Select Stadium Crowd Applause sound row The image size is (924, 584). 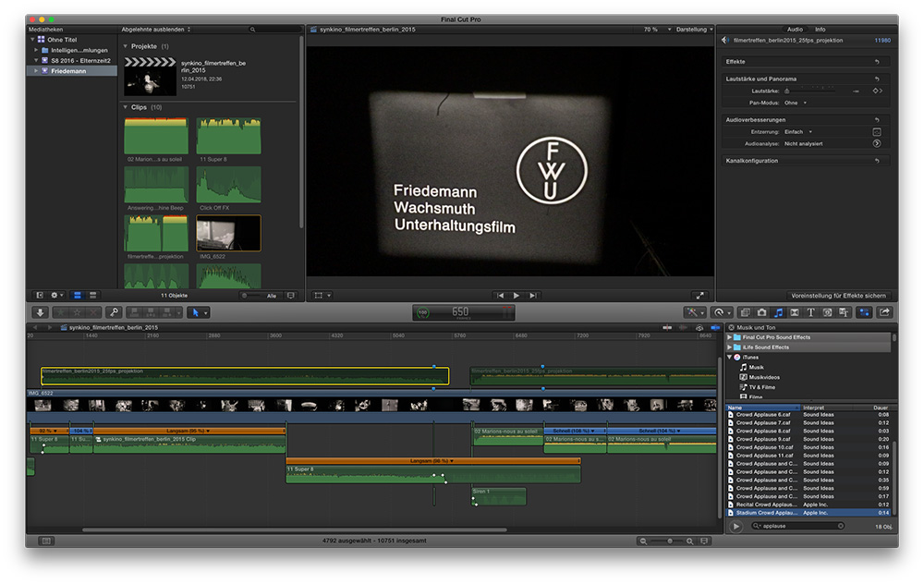pos(808,513)
